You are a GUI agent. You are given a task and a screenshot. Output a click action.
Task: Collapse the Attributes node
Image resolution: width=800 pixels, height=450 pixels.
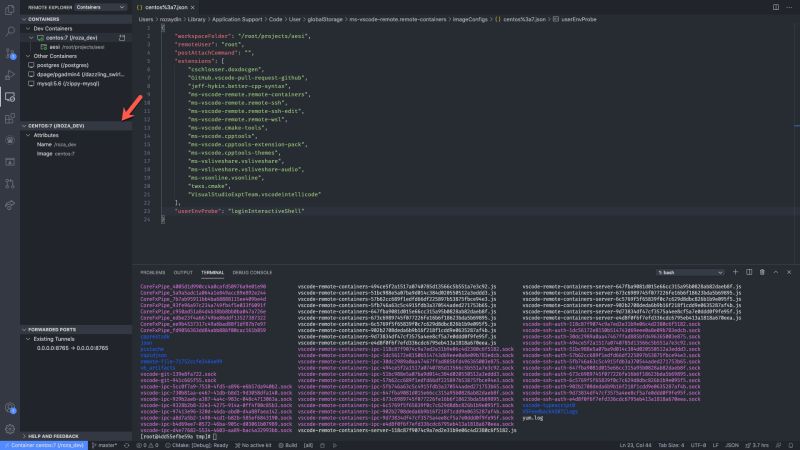(29, 135)
